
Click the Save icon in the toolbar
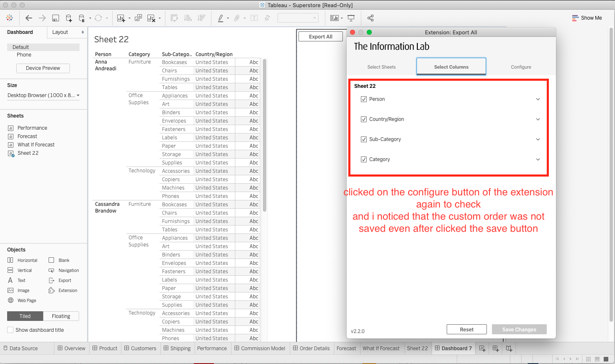tap(55, 18)
